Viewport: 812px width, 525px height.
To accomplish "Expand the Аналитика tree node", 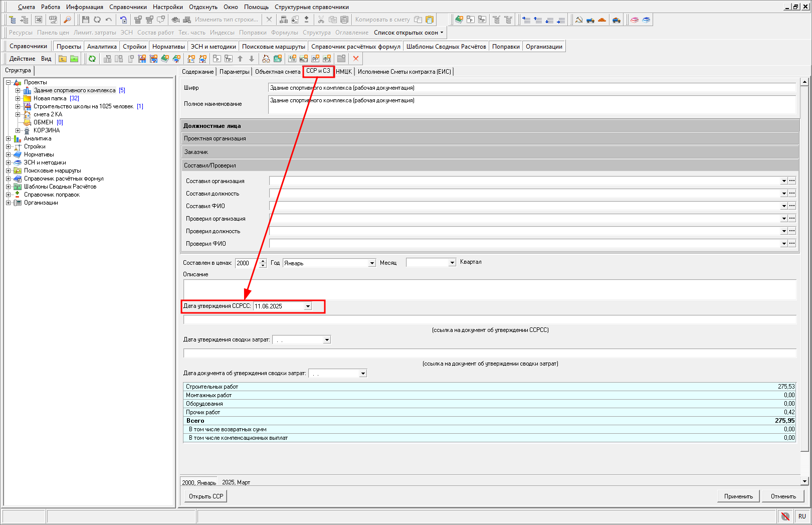I will point(8,139).
